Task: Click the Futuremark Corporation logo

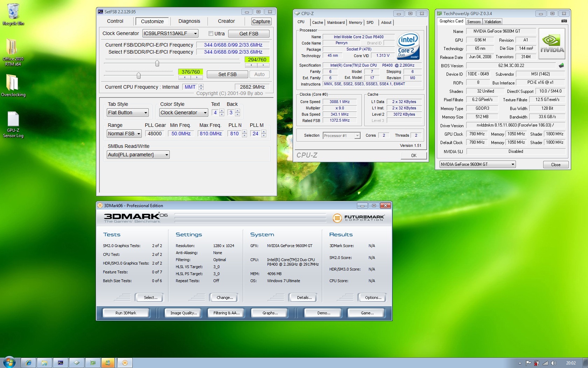Action: click(x=359, y=218)
